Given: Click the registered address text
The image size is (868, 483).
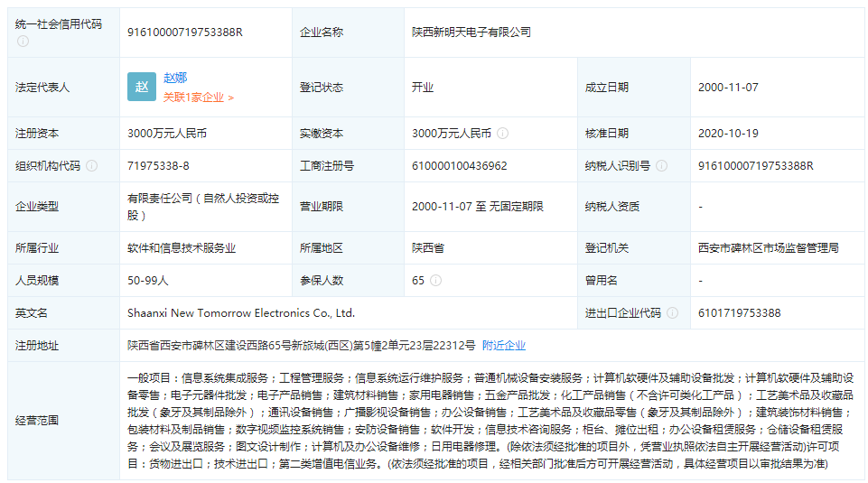Looking at the screenshot, I should point(301,345).
